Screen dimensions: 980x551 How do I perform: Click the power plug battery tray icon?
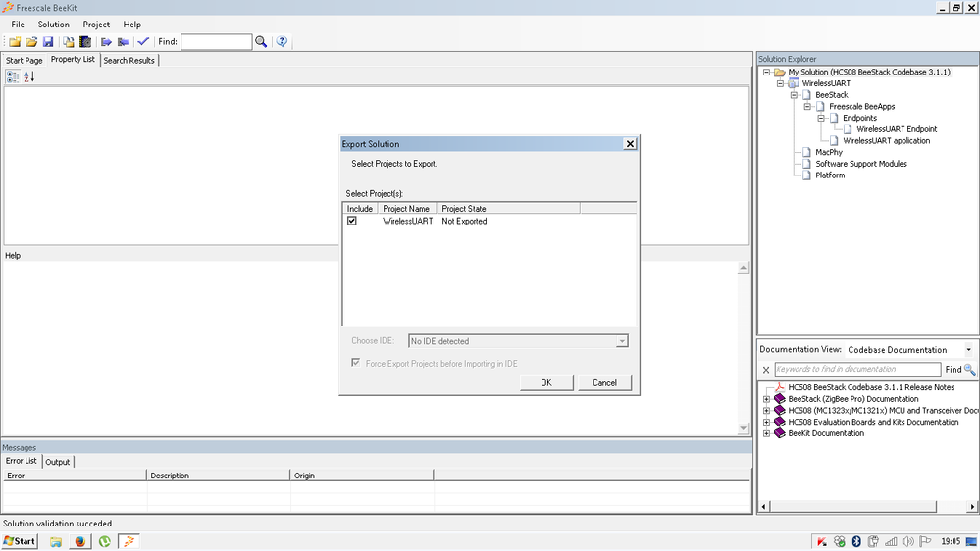click(x=874, y=541)
